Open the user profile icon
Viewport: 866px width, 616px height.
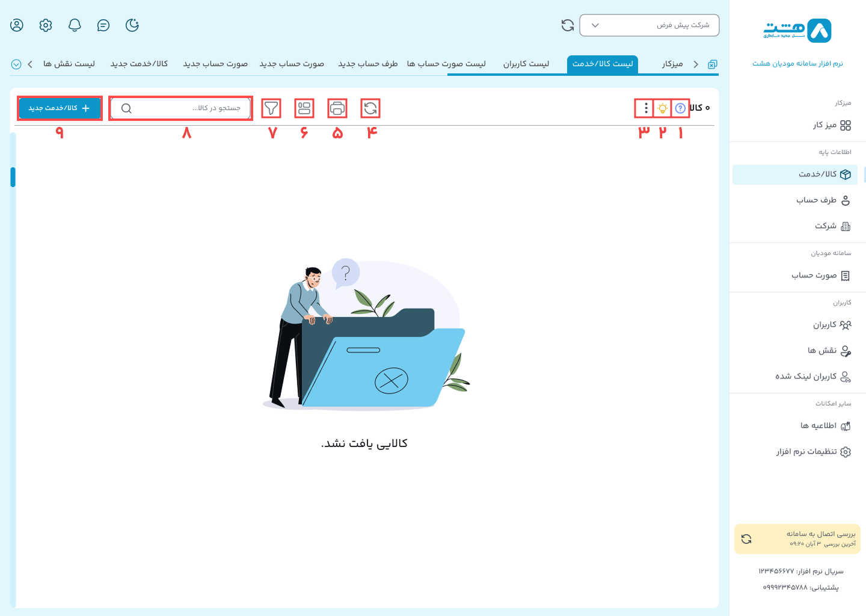16,25
